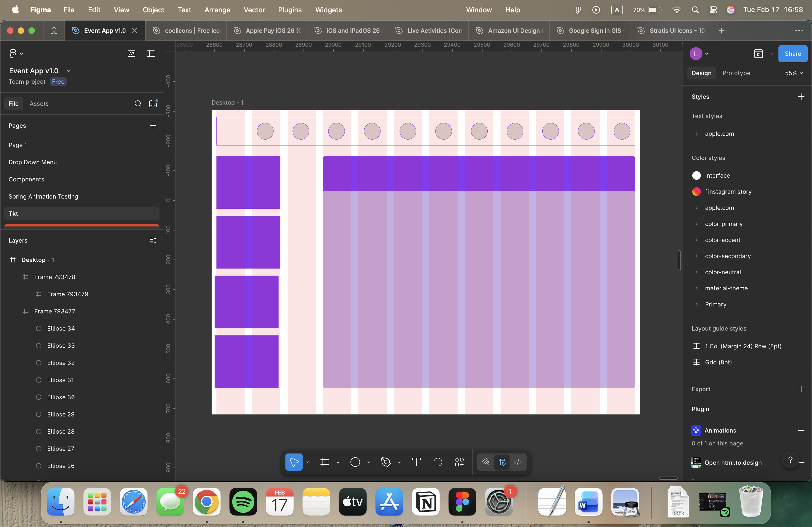Add a new page
This screenshot has width=812, height=527.
pos(153,125)
